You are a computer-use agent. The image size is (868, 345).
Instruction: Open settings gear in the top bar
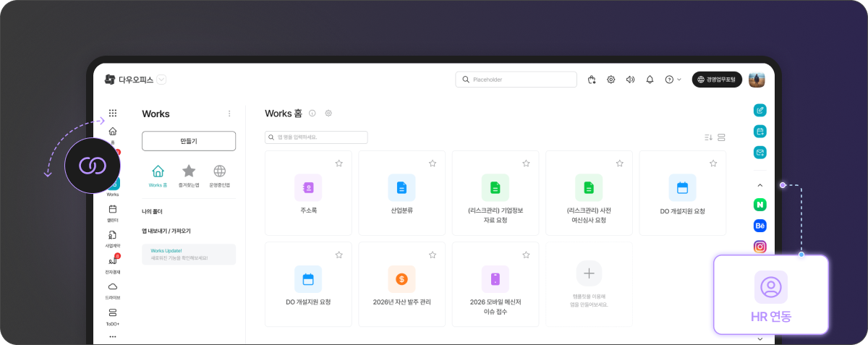(x=611, y=80)
